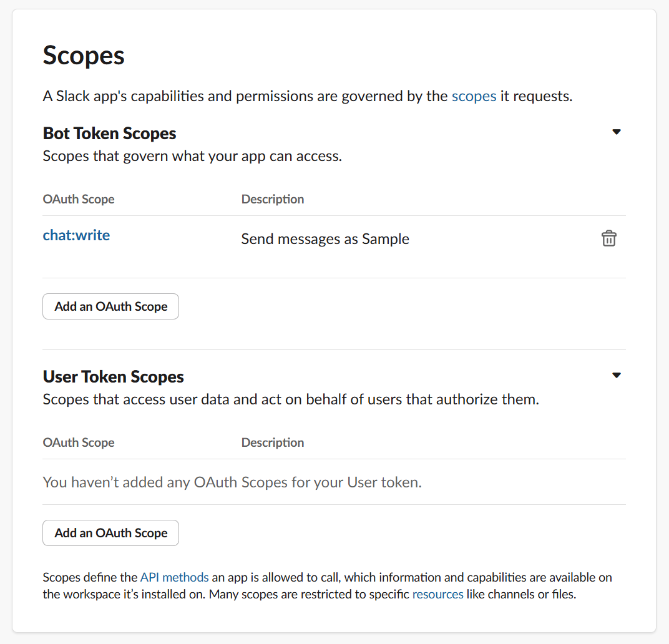This screenshot has height=644, width=669.
Task: Follow the 'scopes' link in the intro sentence
Action: [474, 96]
